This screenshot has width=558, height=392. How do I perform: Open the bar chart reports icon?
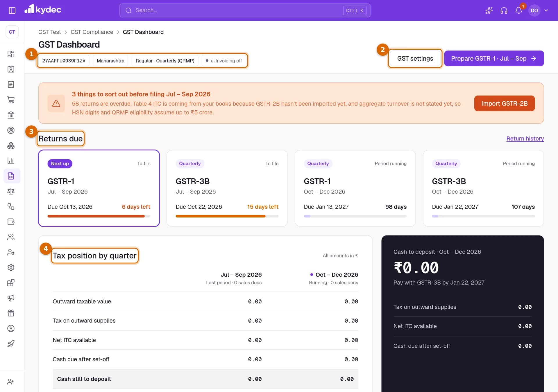(11, 161)
